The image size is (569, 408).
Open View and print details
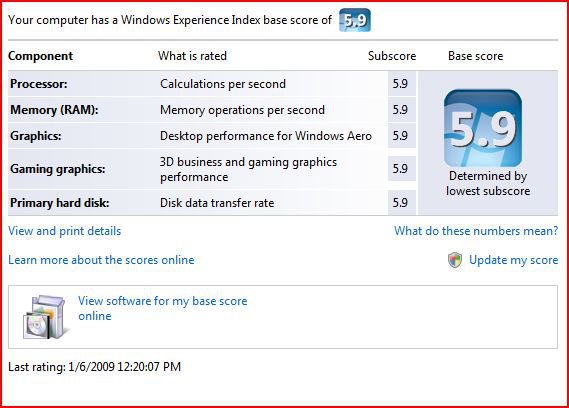(x=65, y=231)
